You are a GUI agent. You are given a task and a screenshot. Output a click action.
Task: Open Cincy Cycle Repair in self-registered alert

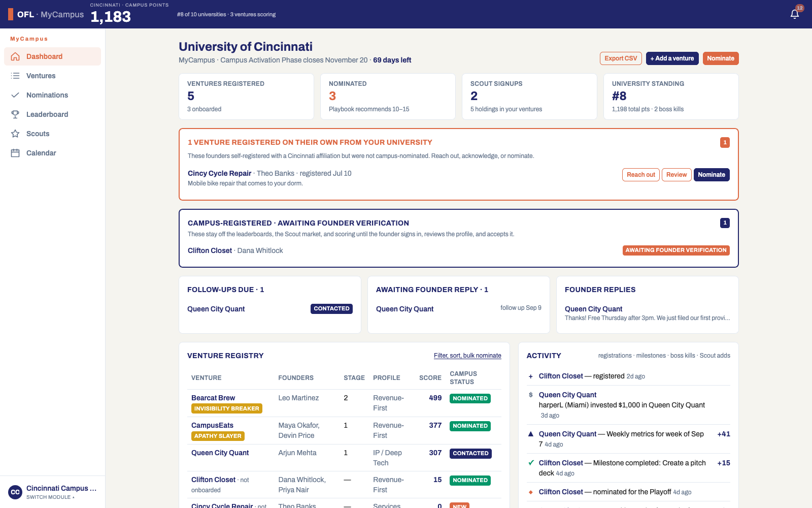click(x=219, y=173)
